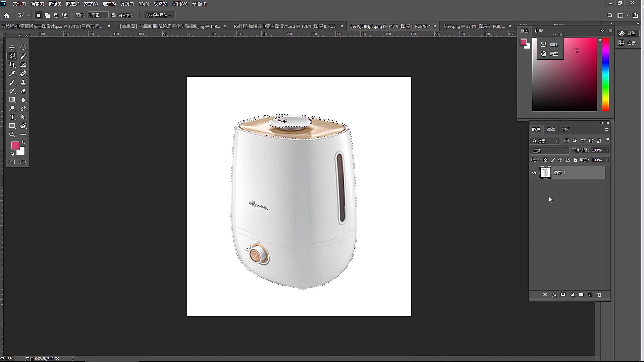Switch to the 通道 channels tab
This screenshot has height=362, width=644.
click(x=551, y=130)
